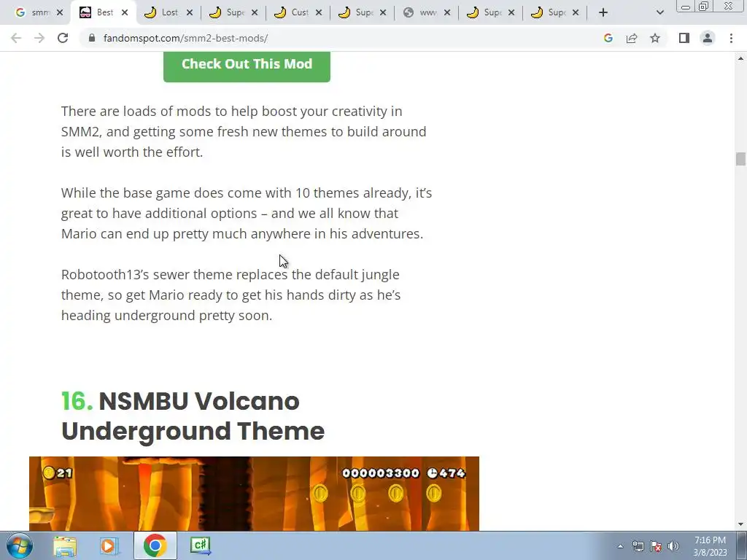Open Windows Explorer from taskbar

[x=65, y=546]
